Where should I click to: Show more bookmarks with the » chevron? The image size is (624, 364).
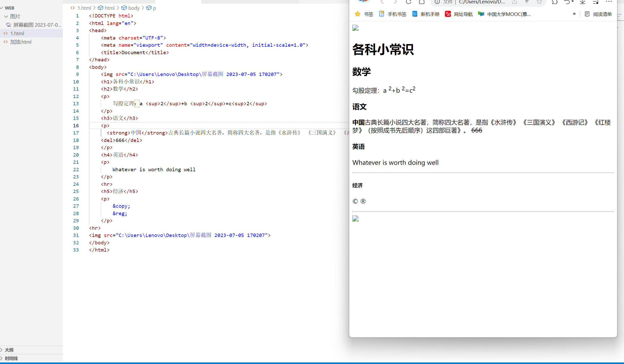pyautogui.click(x=574, y=14)
